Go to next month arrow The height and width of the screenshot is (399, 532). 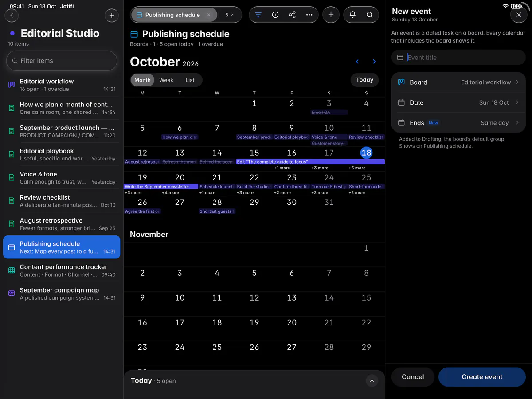(x=374, y=62)
